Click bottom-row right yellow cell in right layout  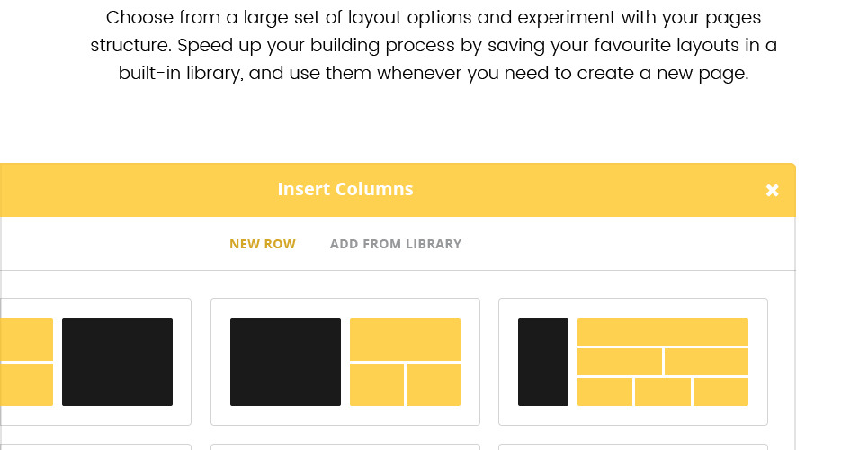720,392
